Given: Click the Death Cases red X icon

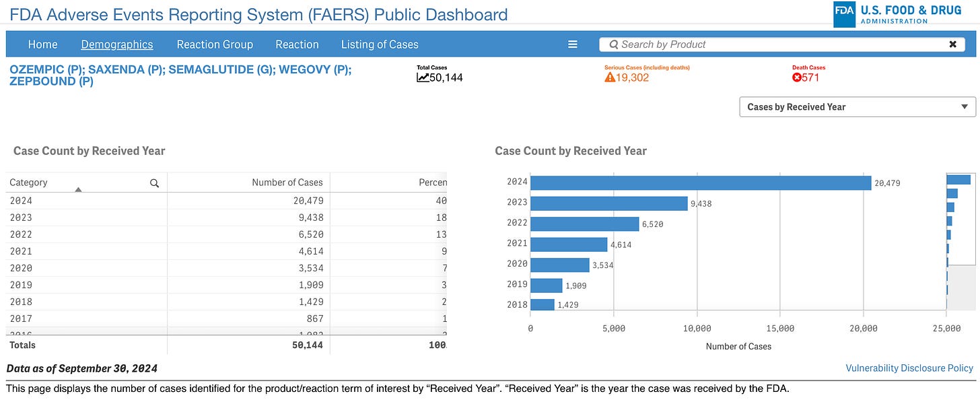Looking at the screenshot, I should [x=797, y=77].
